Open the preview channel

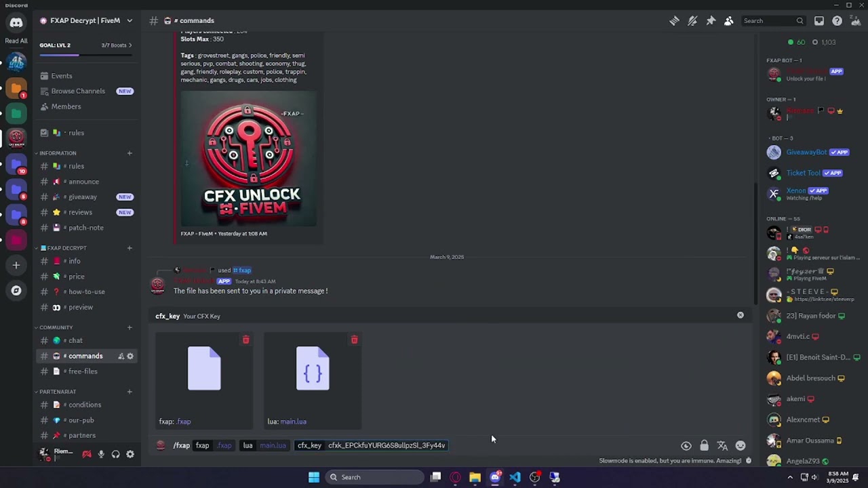pyautogui.click(x=86, y=307)
